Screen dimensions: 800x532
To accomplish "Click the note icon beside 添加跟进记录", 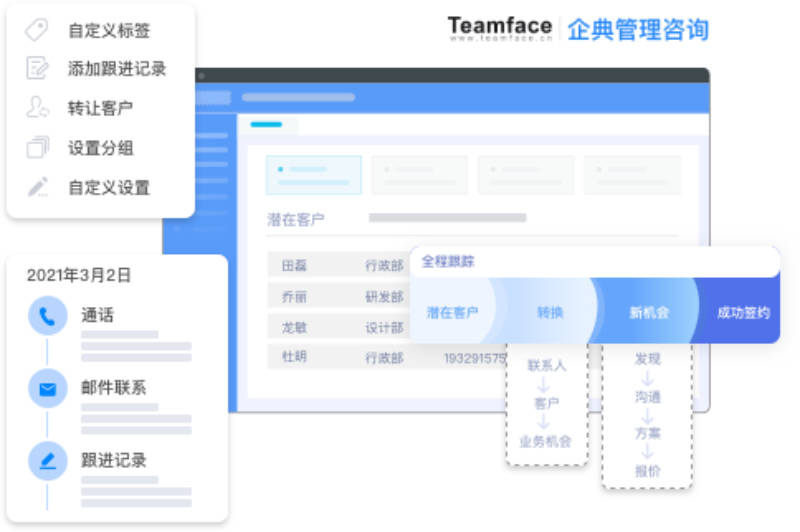I will point(37,68).
